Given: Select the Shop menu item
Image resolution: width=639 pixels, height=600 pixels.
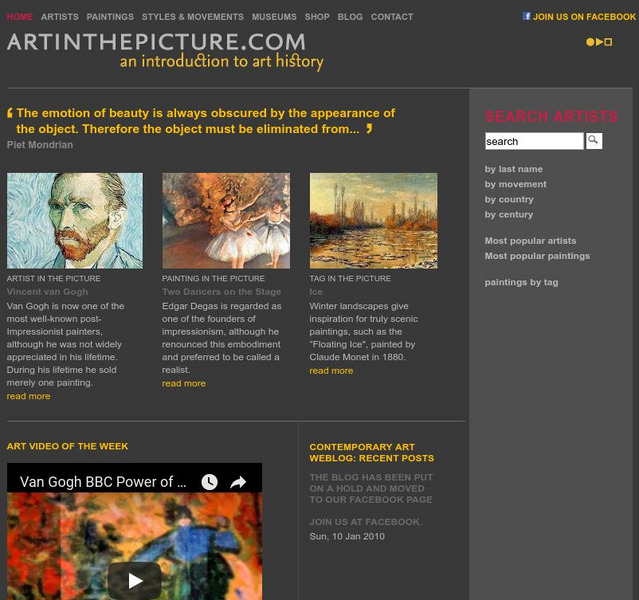Looking at the screenshot, I should coord(317,17).
